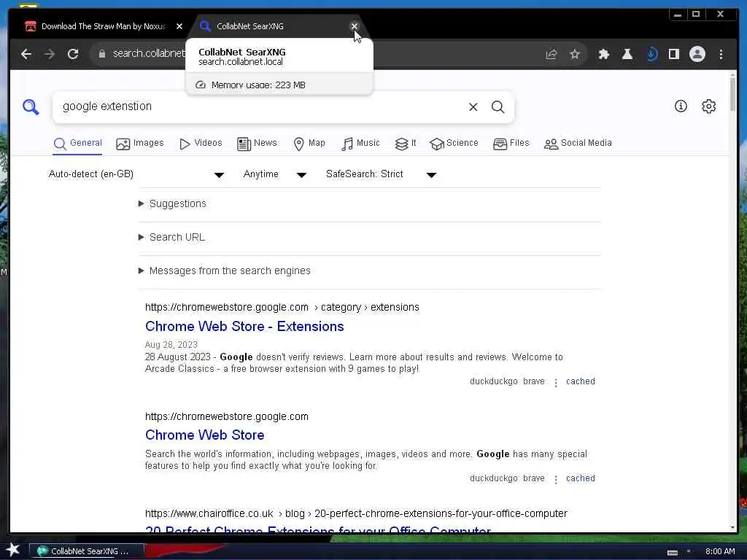
Task: Click the page vertical scrollbar thumb
Action: 732,93
